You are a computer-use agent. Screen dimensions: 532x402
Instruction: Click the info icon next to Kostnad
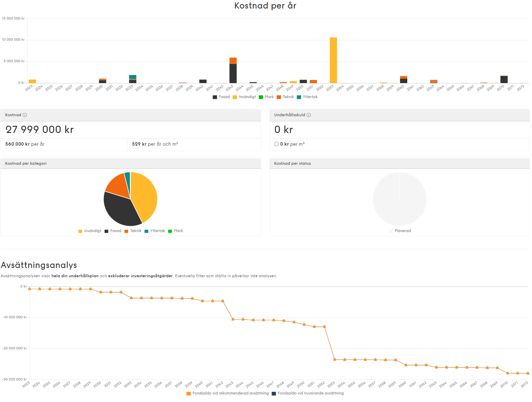click(25, 115)
